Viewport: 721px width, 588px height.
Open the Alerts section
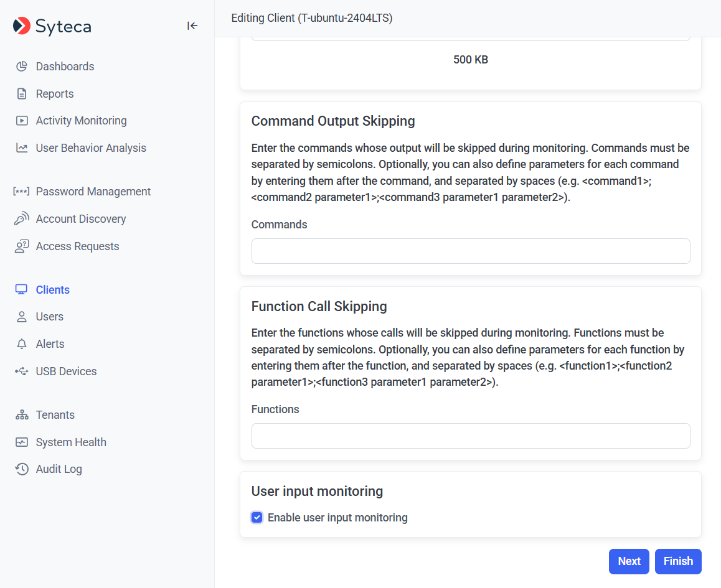click(x=50, y=344)
